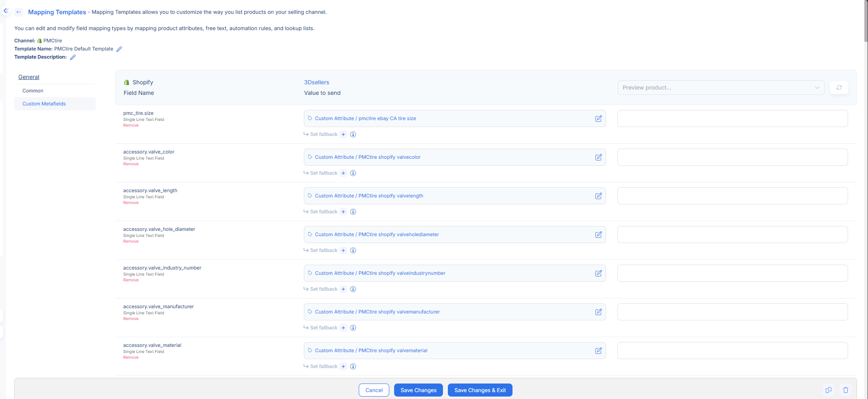Go back using the left arrow
The width and height of the screenshot is (868, 399).
(19, 12)
